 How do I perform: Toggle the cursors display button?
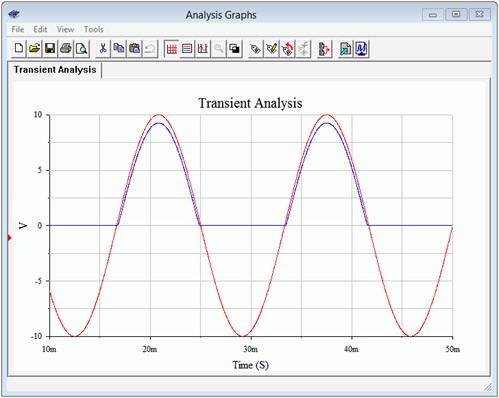click(203, 49)
